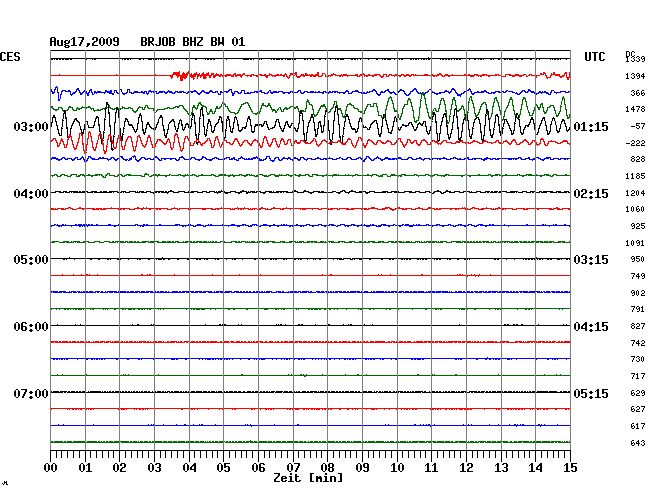Click the "04:00" local time label
Screen dimensions: 650x494
tap(31, 194)
